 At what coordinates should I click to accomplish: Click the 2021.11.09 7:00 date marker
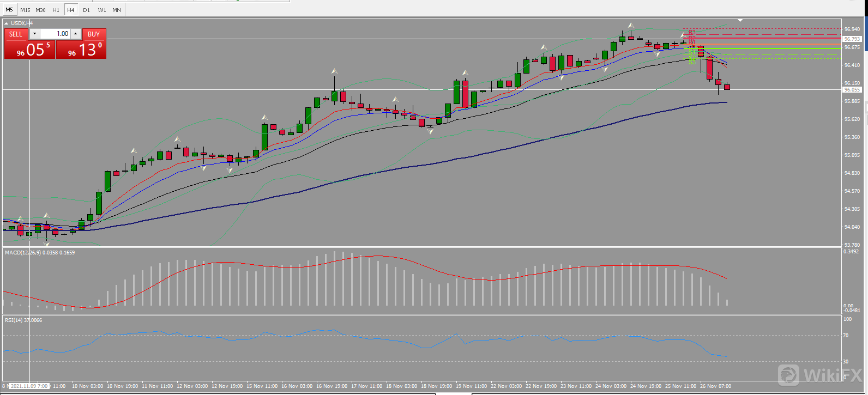coord(29,386)
